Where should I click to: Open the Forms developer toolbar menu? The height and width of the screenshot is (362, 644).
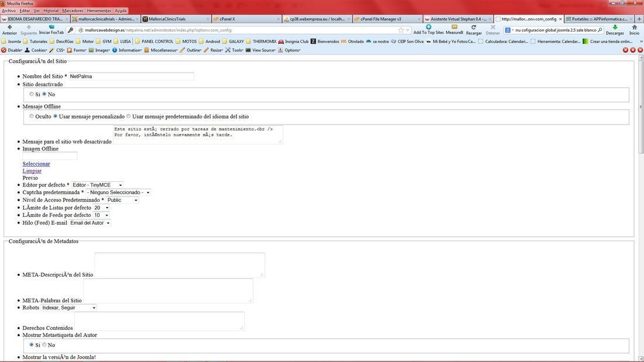(77, 50)
